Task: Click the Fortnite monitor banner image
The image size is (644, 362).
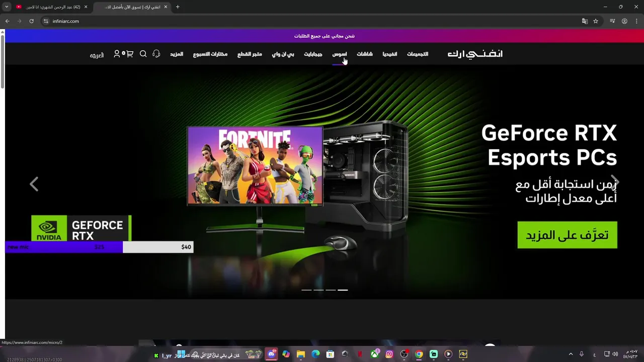Action: tap(255, 166)
